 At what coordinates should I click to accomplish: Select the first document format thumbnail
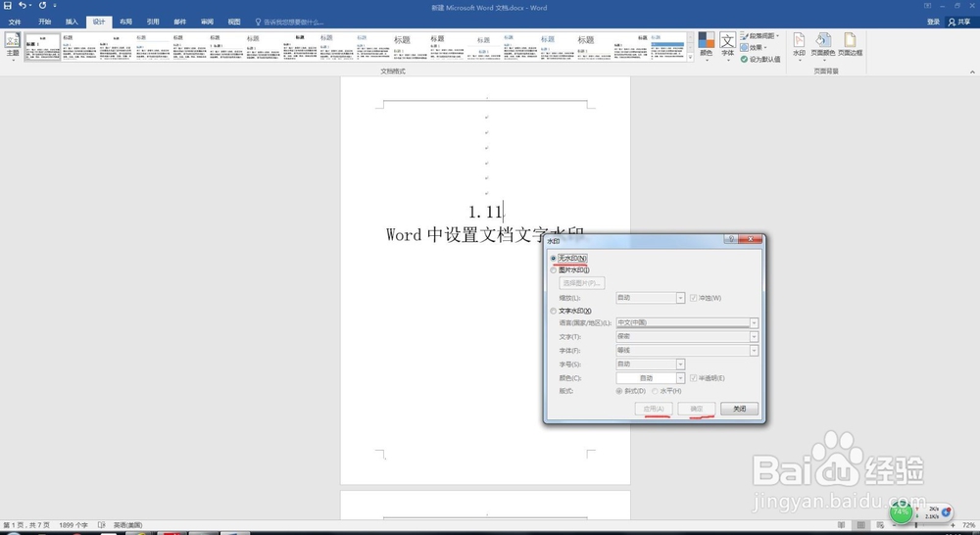[42, 46]
